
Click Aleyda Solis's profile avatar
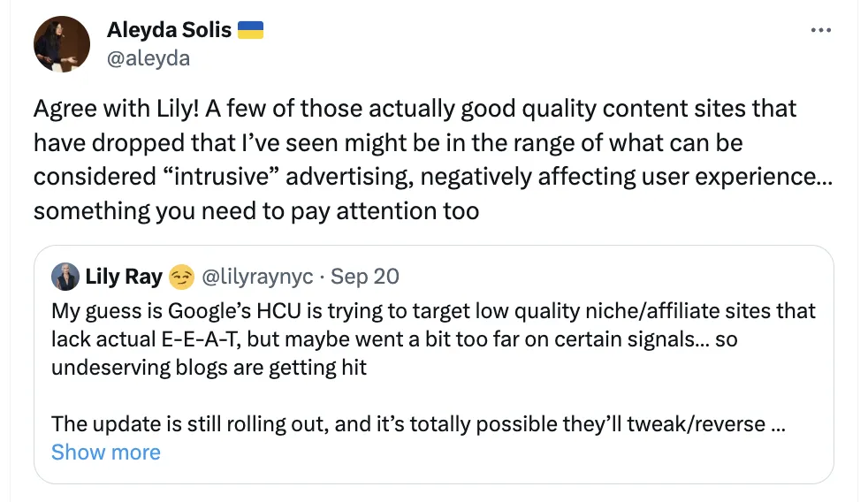point(62,44)
